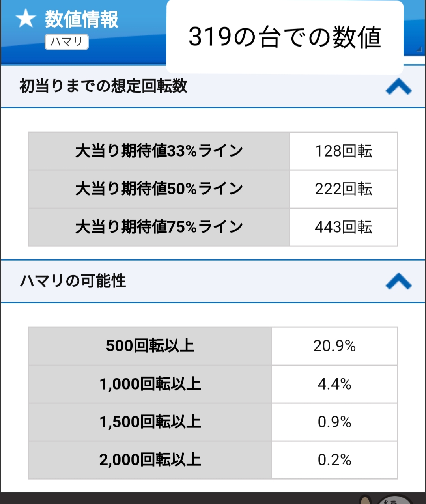Click the 128回転 value cell
Viewport: 426px width, 504px height.
[x=343, y=151]
